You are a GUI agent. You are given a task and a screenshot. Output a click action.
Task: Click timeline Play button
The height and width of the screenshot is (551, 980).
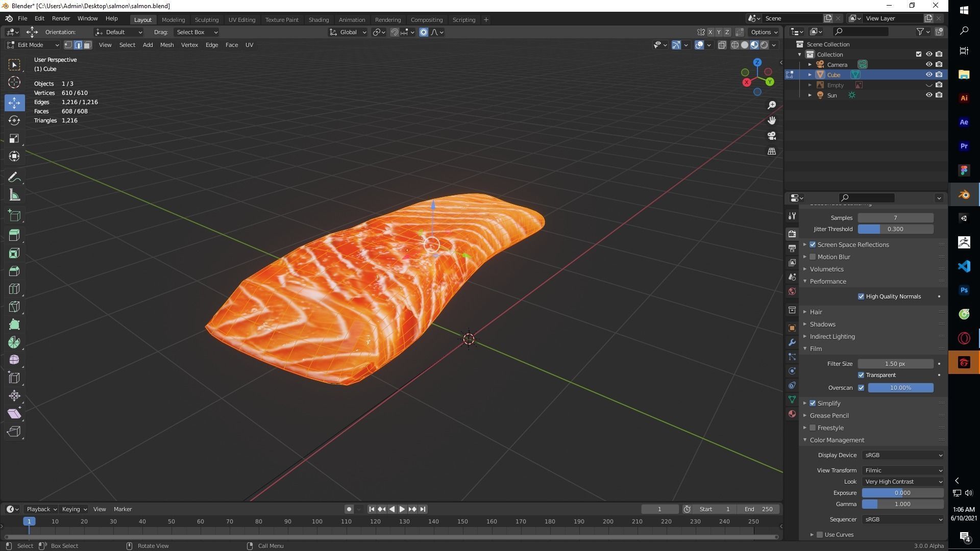click(x=402, y=509)
